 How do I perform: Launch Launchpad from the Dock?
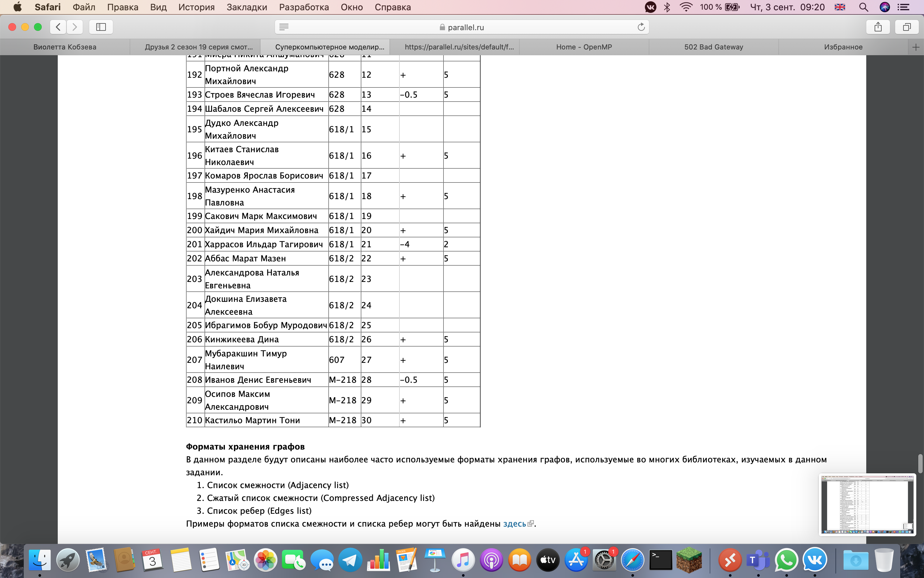tap(68, 560)
